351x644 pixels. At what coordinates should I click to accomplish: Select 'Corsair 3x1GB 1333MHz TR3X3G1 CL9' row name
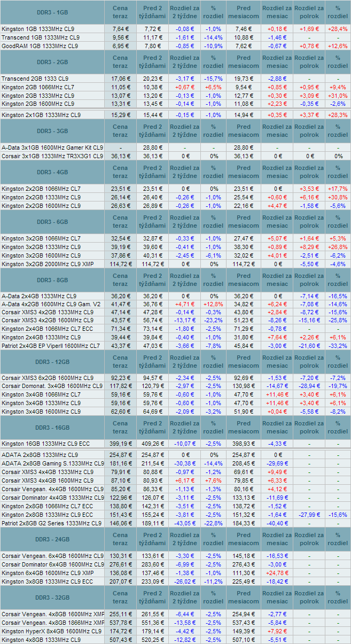tap(52, 156)
